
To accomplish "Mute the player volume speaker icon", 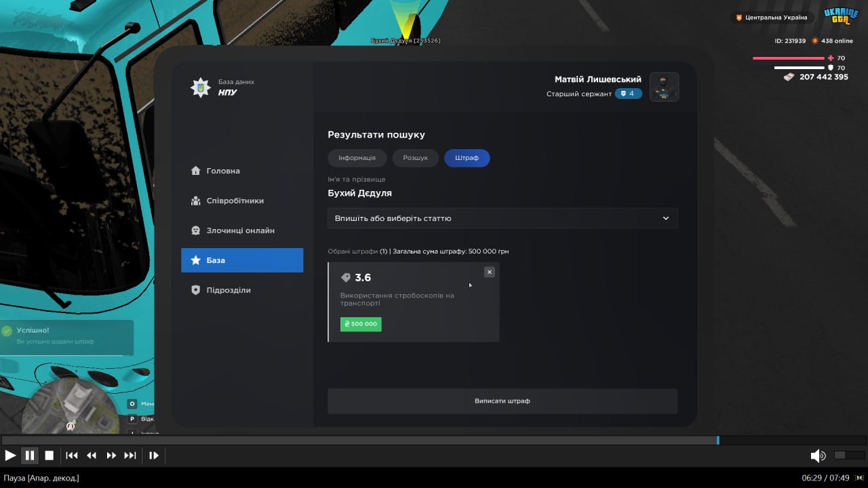I will [x=818, y=455].
